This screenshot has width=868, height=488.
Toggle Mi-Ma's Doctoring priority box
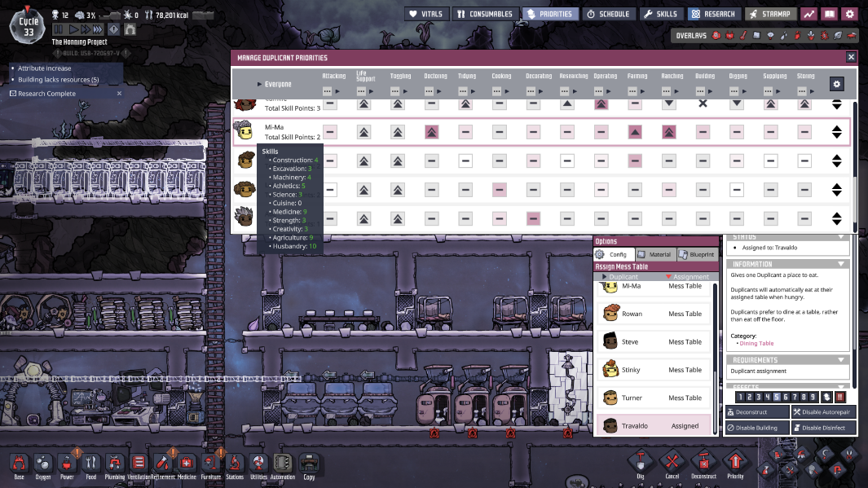(431, 132)
